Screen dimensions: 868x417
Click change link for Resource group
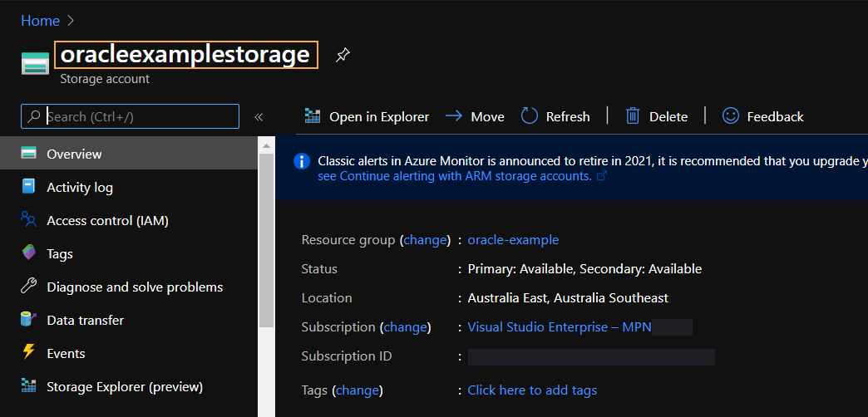pos(425,240)
